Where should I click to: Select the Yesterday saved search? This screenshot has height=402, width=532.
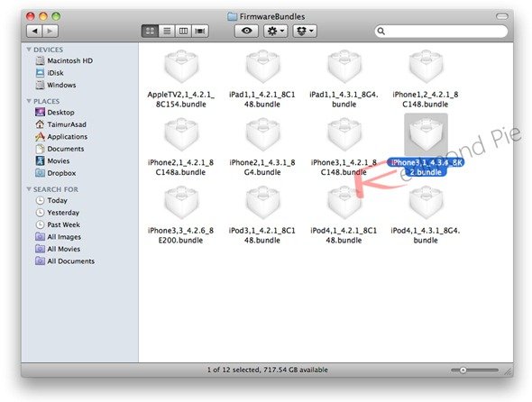58,213
